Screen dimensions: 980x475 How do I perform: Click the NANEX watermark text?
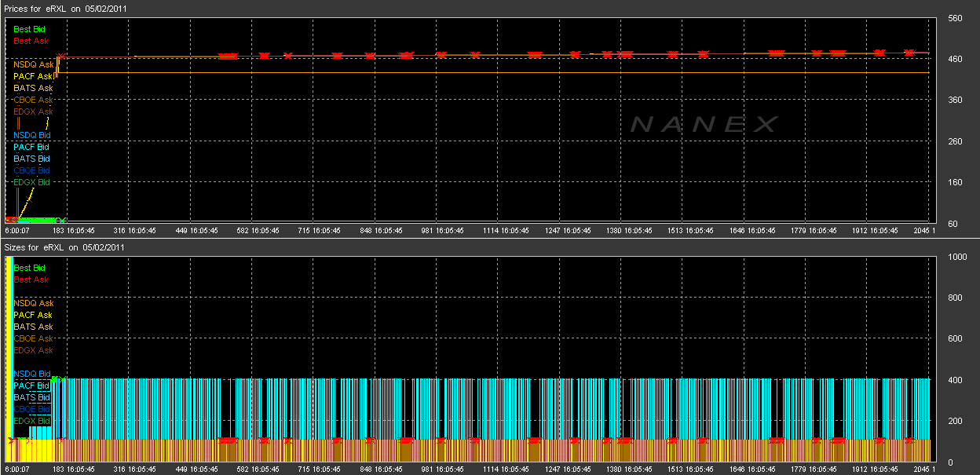click(704, 124)
